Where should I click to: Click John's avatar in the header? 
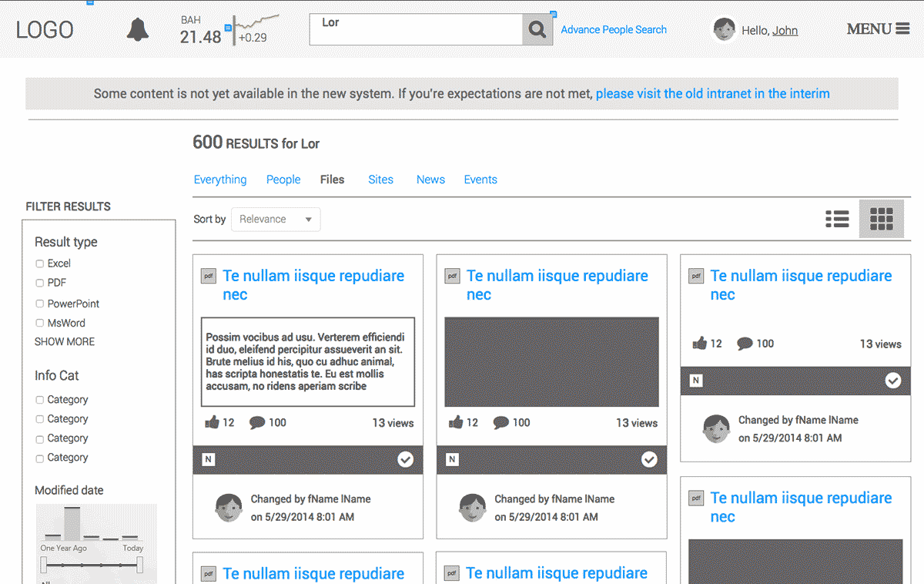pos(724,30)
